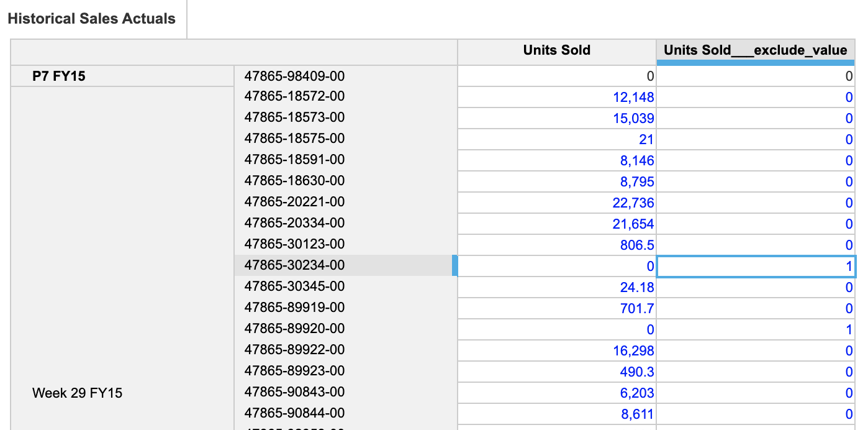Click exclude_value cell for 47865-90844-00
The width and height of the screenshot is (868, 430).
click(x=756, y=414)
